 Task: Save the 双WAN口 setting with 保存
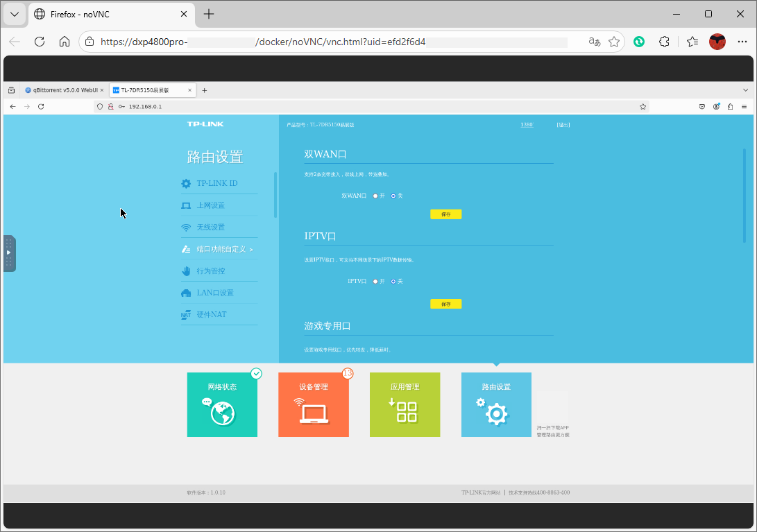pyautogui.click(x=445, y=214)
